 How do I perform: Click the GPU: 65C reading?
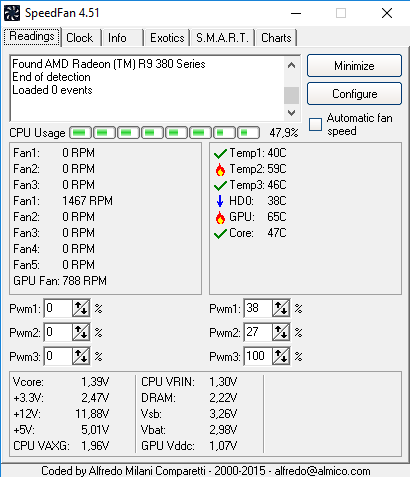(258, 217)
